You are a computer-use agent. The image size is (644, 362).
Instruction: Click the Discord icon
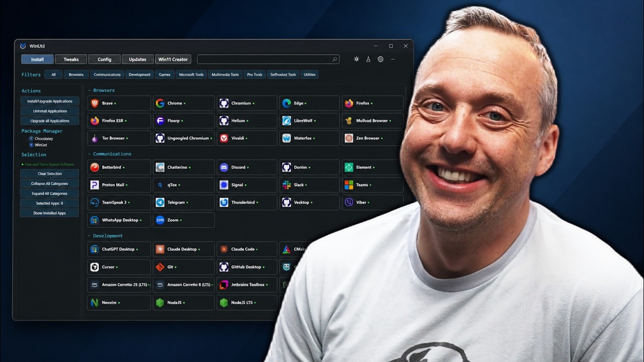(x=224, y=167)
